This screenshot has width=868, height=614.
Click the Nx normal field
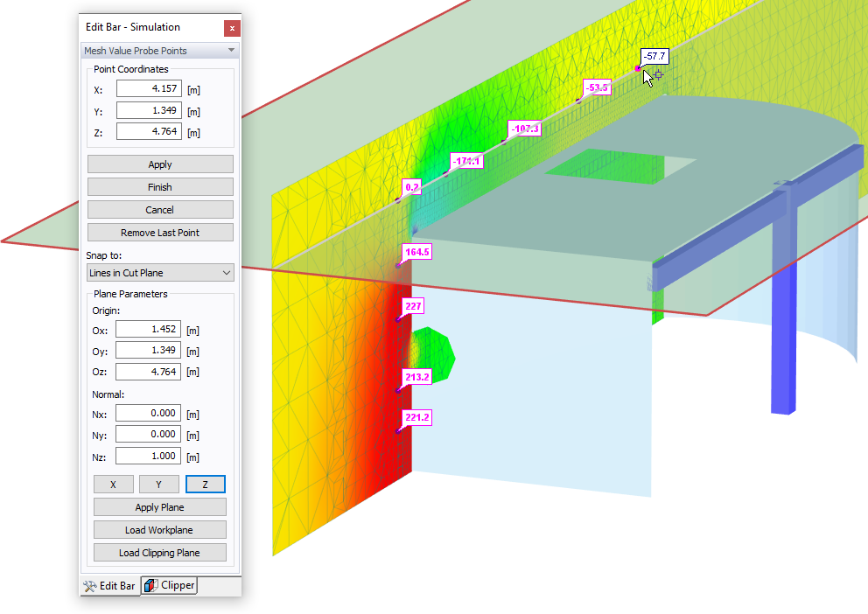(x=148, y=413)
